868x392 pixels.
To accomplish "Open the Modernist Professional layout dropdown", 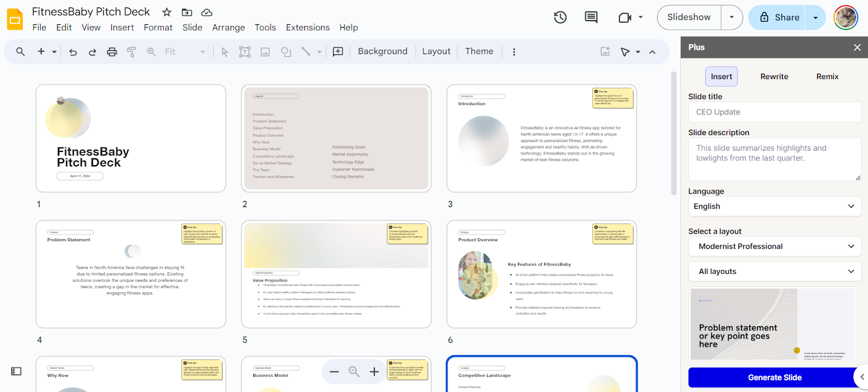I will coord(774,246).
